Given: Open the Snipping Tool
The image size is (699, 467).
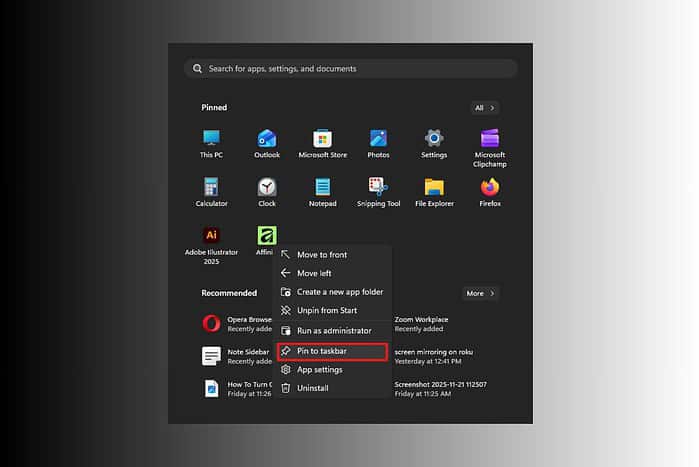Looking at the screenshot, I should click(x=378, y=192).
